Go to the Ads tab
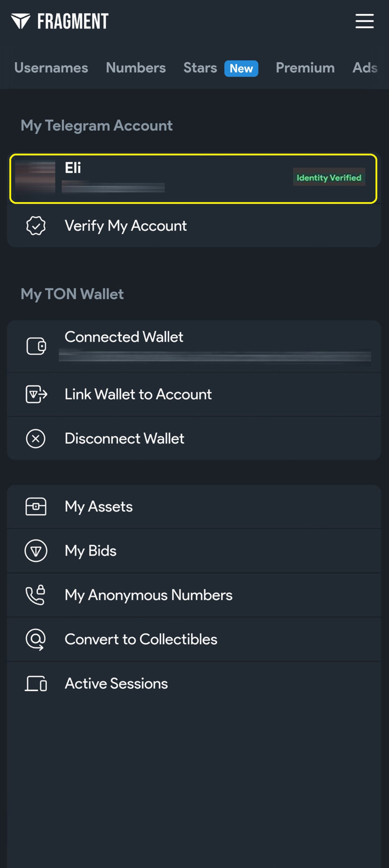The image size is (389, 868). 365,68
